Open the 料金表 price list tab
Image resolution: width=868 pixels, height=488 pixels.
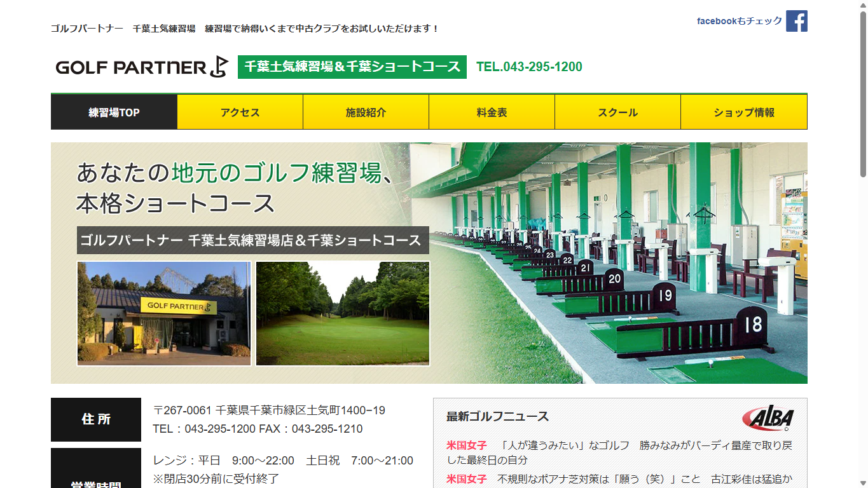pos(492,112)
